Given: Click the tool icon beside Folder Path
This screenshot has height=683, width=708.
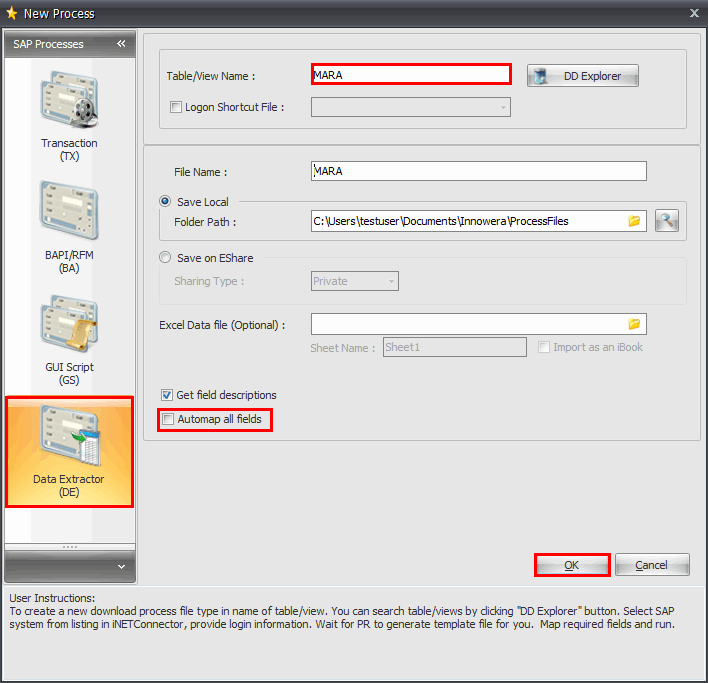Looking at the screenshot, I should pyautogui.click(x=667, y=221).
